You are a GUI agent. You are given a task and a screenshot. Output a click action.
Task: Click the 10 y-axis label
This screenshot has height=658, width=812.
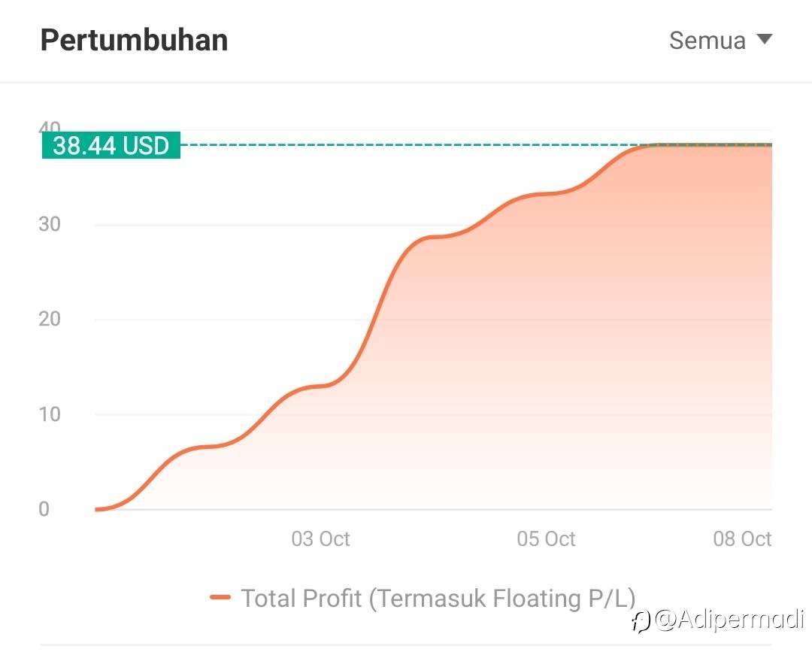pos(50,414)
